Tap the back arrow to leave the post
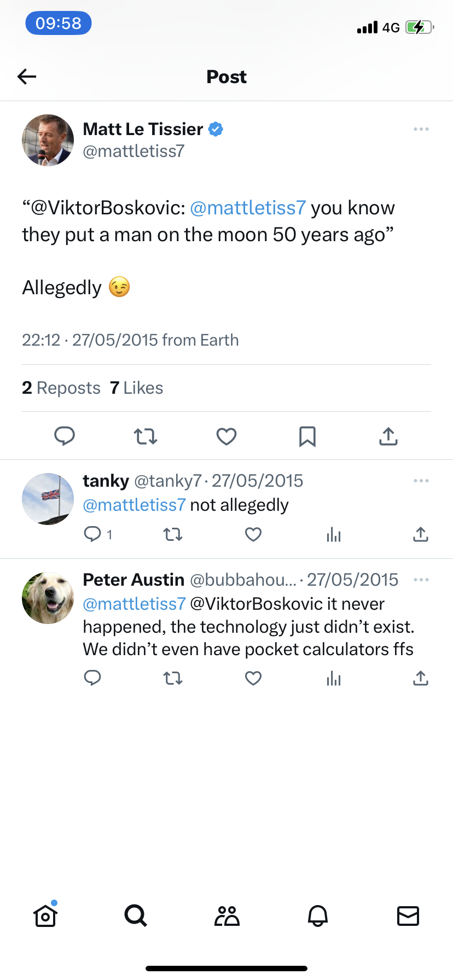This screenshot has height=980, width=453. click(27, 77)
